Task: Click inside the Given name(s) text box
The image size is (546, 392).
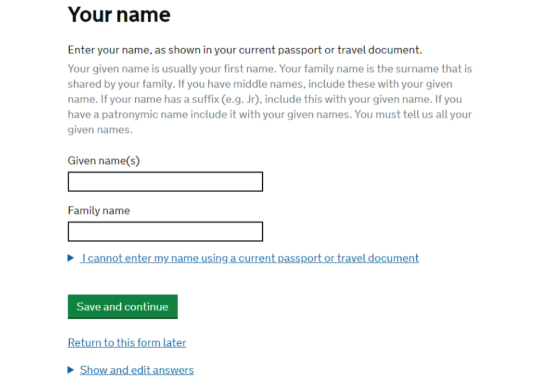Action: pos(165,182)
